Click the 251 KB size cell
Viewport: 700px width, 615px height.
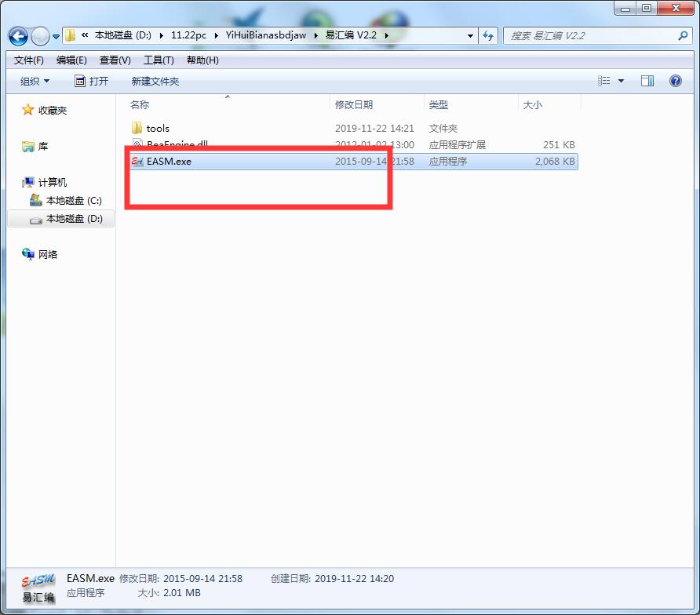coord(559,145)
